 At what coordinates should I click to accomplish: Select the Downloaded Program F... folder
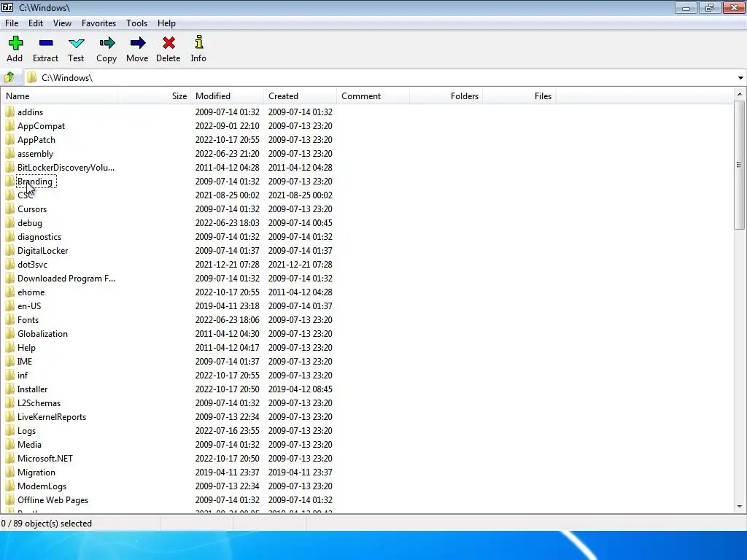point(66,278)
